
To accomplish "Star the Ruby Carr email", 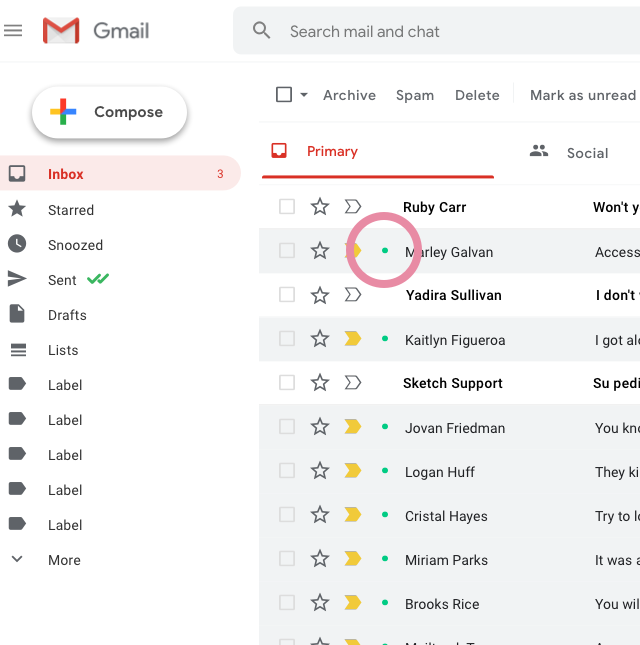I will pyautogui.click(x=320, y=207).
